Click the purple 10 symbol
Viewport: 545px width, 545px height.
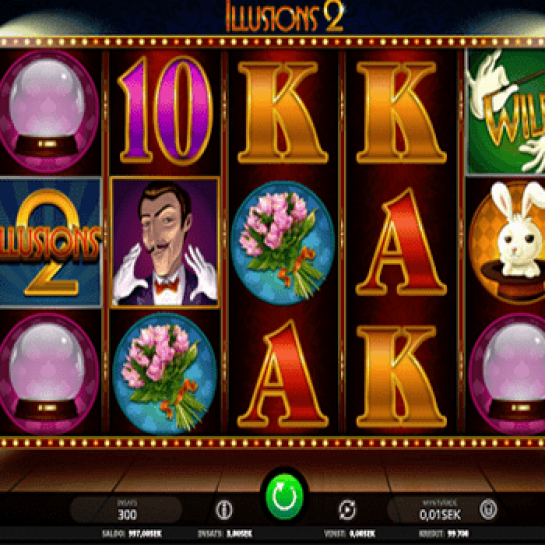tap(165, 111)
